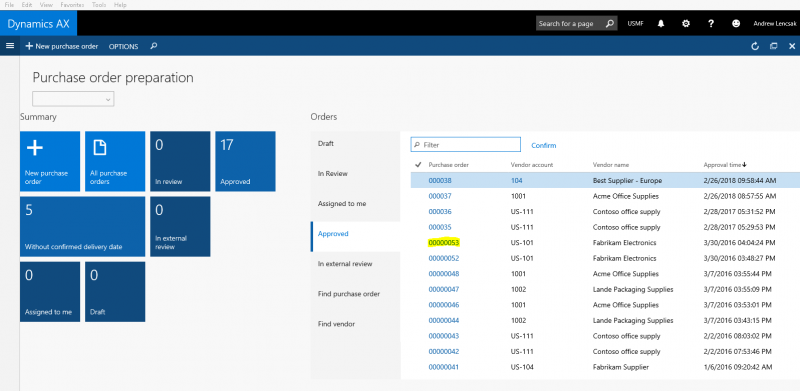Open the Assigned to me tile

pos(50,292)
